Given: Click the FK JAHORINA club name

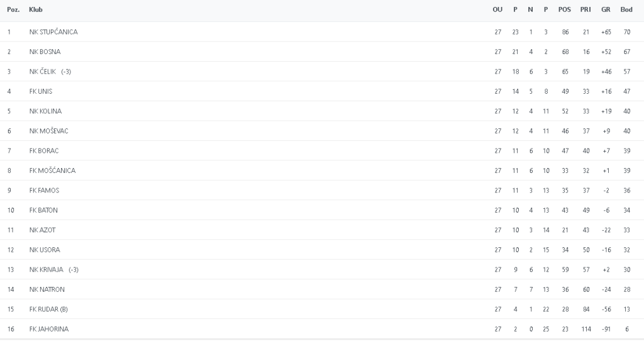Looking at the screenshot, I should pos(48,329).
